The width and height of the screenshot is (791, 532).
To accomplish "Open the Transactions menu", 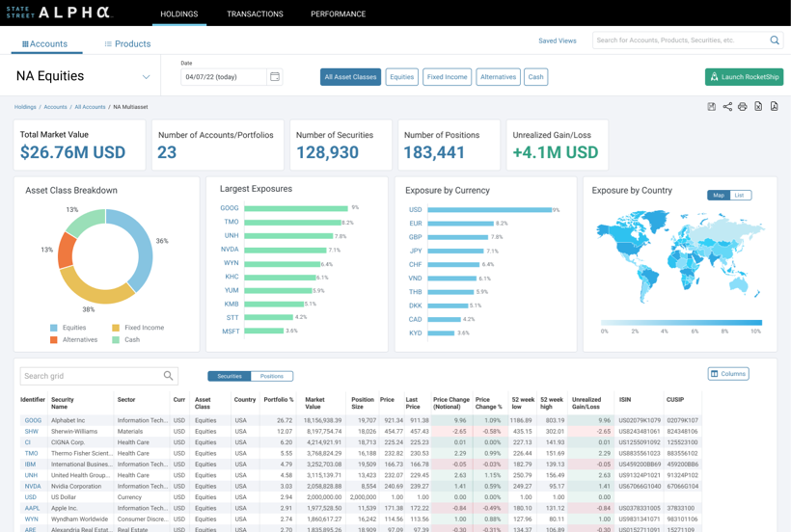I will point(255,14).
